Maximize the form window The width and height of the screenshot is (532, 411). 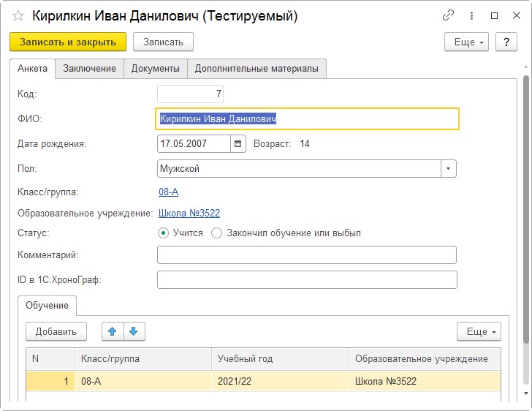coord(494,15)
